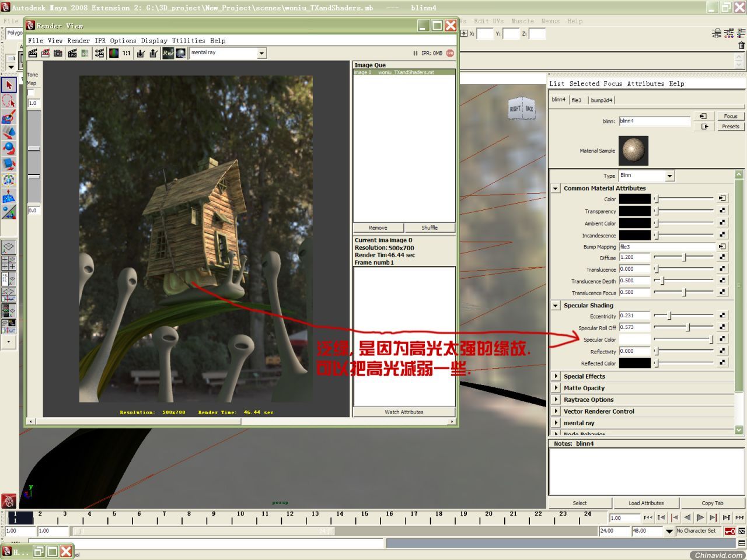
Task: Click the checker map button for Transparency
Action: [x=722, y=211]
